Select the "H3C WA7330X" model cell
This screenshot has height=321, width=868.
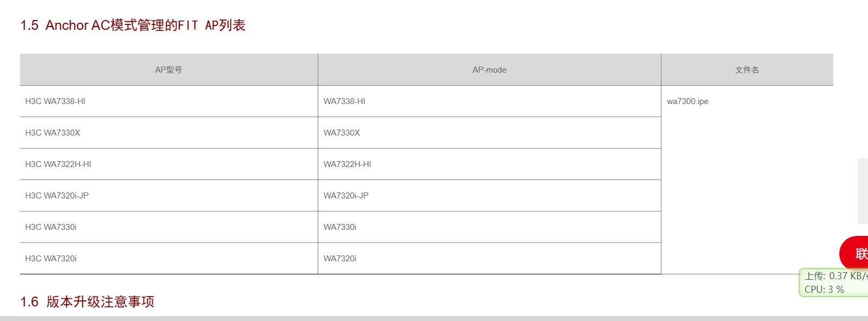pyautogui.click(x=53, y=133)
